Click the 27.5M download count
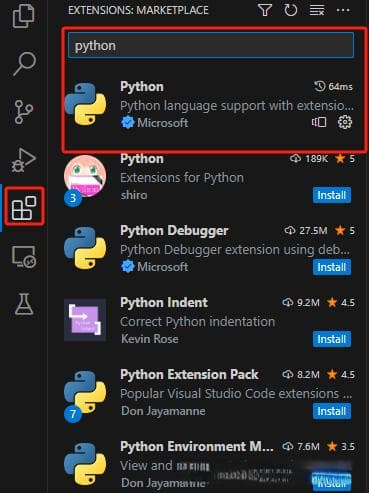The height and width of the screenshot is (493, 369). [x=306, y=231]
